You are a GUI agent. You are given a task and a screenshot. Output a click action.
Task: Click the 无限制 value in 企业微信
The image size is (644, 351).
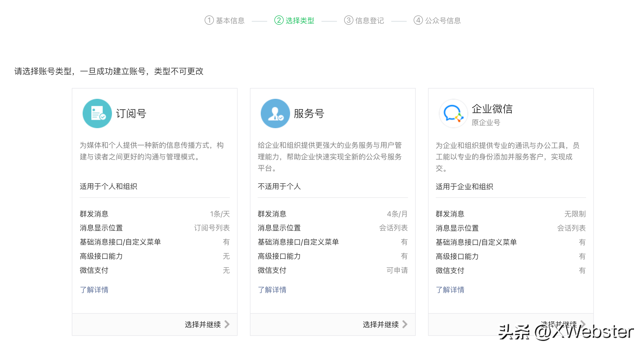[x=575, y=214]
